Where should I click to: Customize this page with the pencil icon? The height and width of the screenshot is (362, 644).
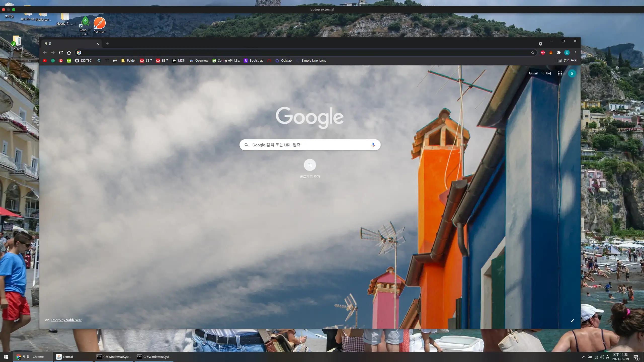tap(572, 321)
